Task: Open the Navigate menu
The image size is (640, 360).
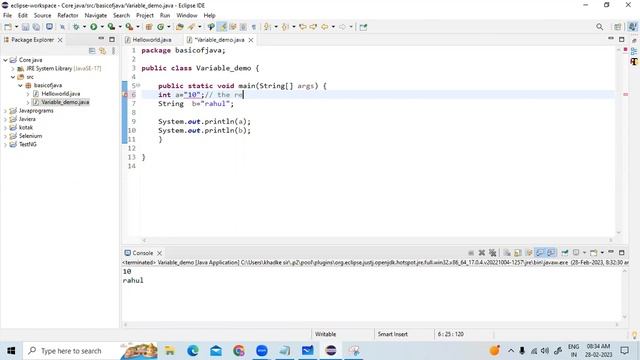Action: tap(96, 16)
